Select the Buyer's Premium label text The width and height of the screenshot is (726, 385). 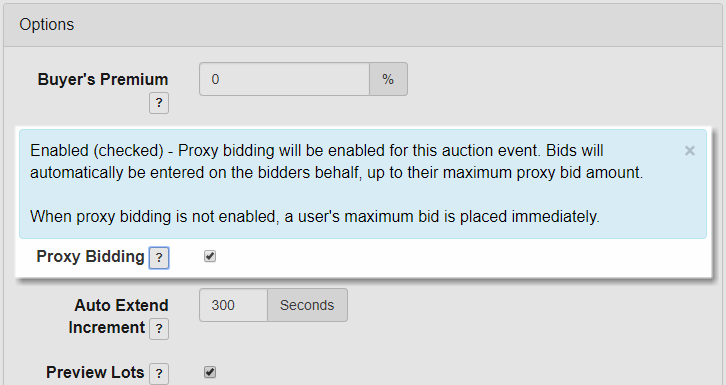(x=103, y=79)
